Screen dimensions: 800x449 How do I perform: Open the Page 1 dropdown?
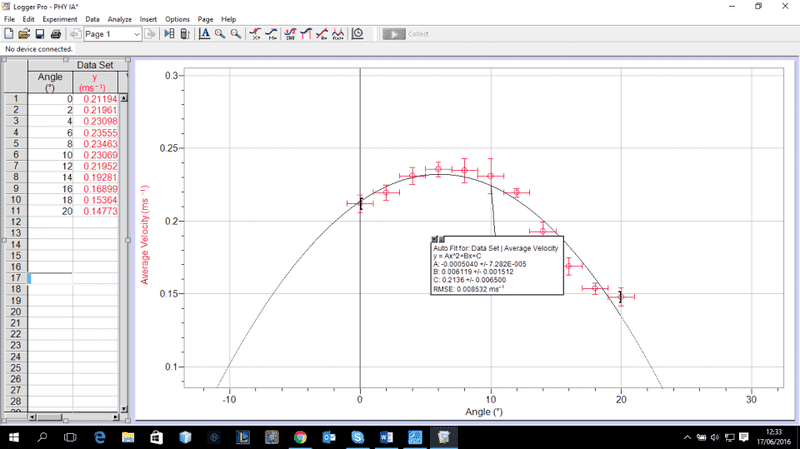[110, 34]
